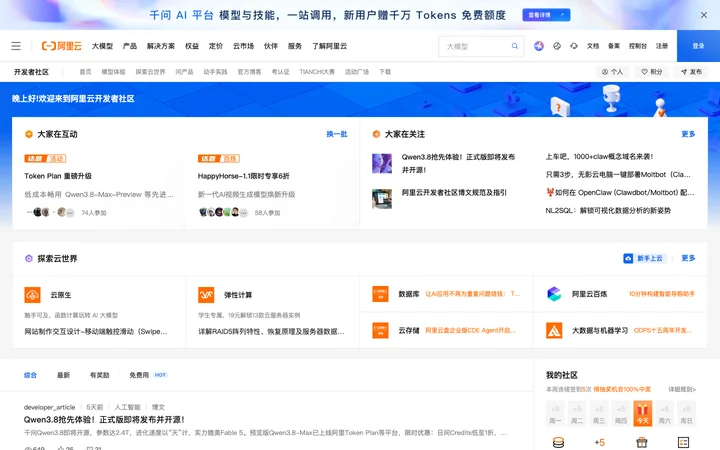Screen dimensions: 720x450
Task: Click 更多 in 探索云世界 section
Action: (688, 258)
